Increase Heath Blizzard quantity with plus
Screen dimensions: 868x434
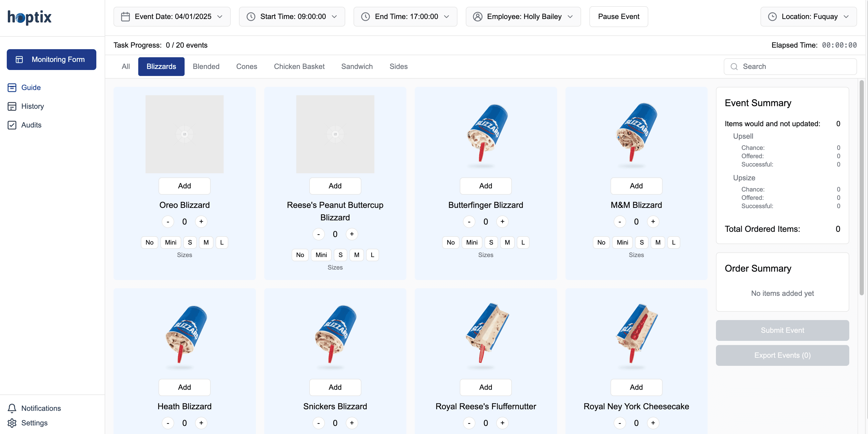click(x=201, y=423)
